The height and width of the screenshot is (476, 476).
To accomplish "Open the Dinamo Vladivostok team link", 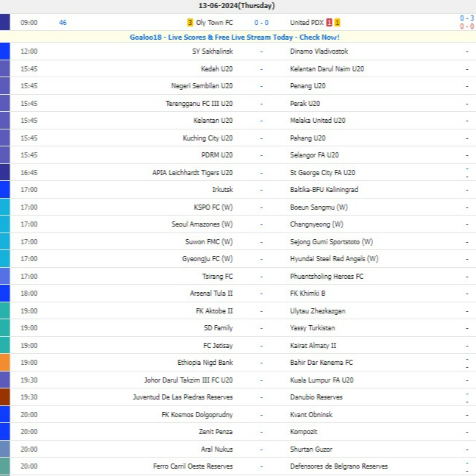I will click(319, 51).
